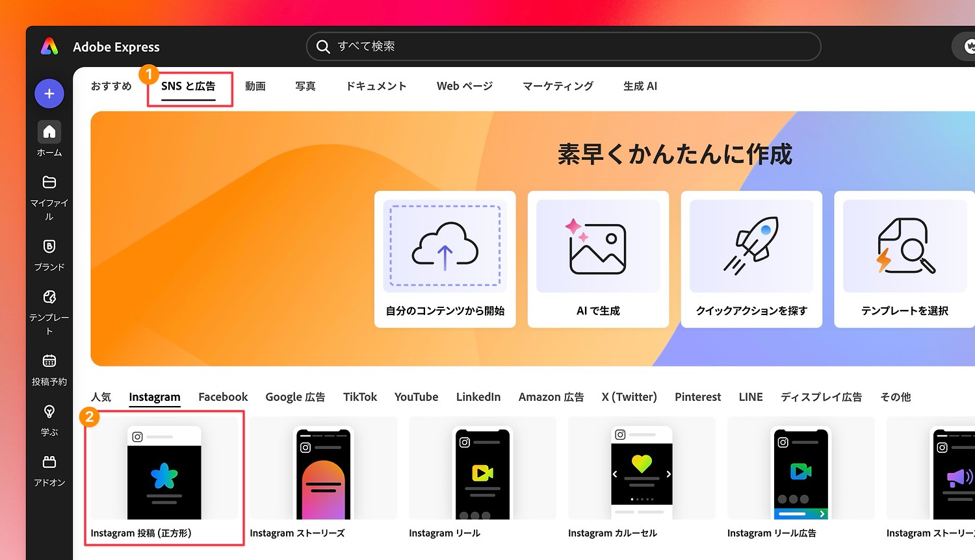Image resolution: width=975 pixels, height=560 pixels.
Task: Open the Brand icon in sidebar
Action: [49, 246]
